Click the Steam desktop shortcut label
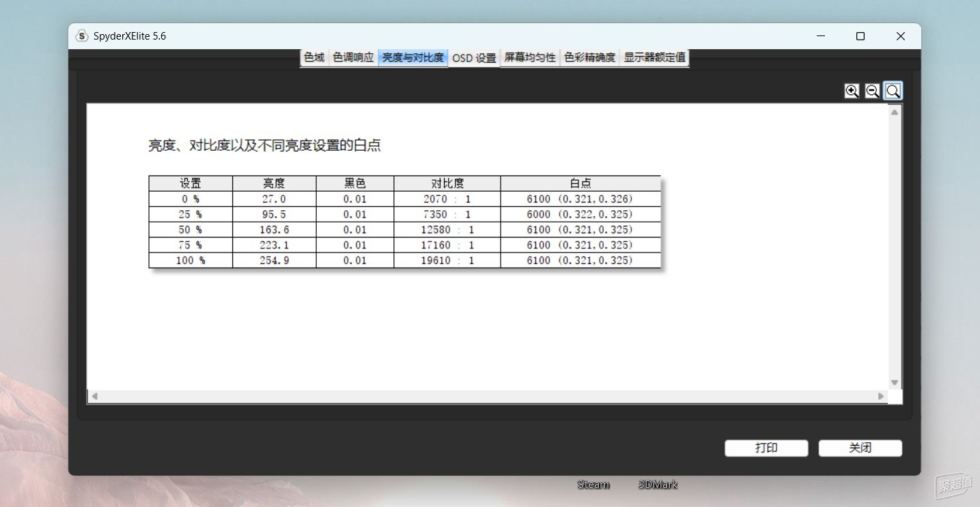 (x=593, y=484)
